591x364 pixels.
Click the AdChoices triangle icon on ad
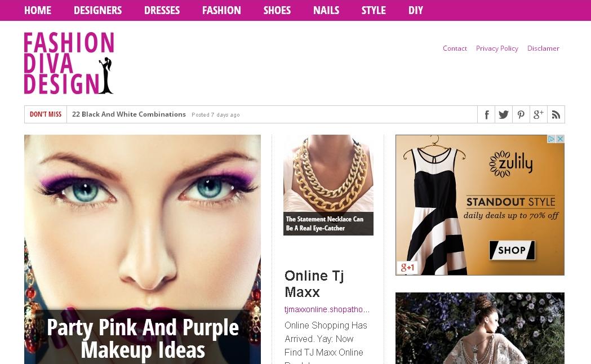(552, 139)
